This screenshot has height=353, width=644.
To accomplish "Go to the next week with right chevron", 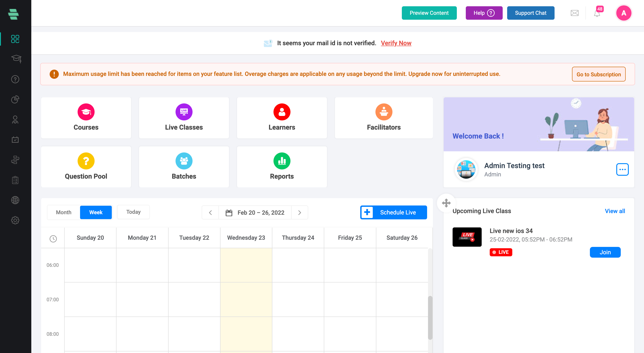I will point(300,212).
